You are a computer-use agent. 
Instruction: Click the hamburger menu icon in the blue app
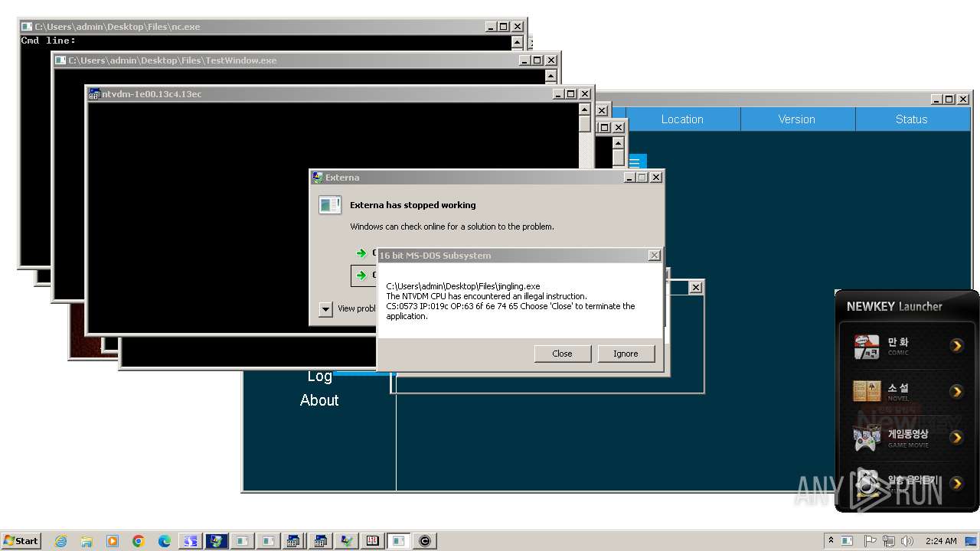637,161
